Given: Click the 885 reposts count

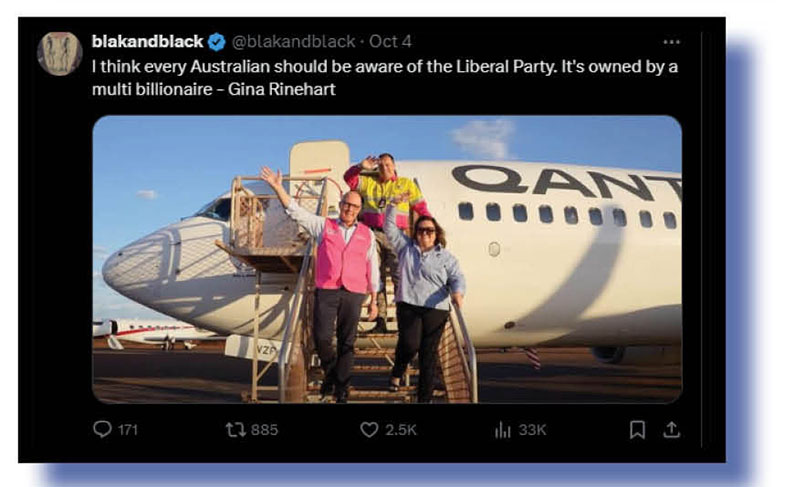Looking at the screenshot, I should [x=264, y=430].
